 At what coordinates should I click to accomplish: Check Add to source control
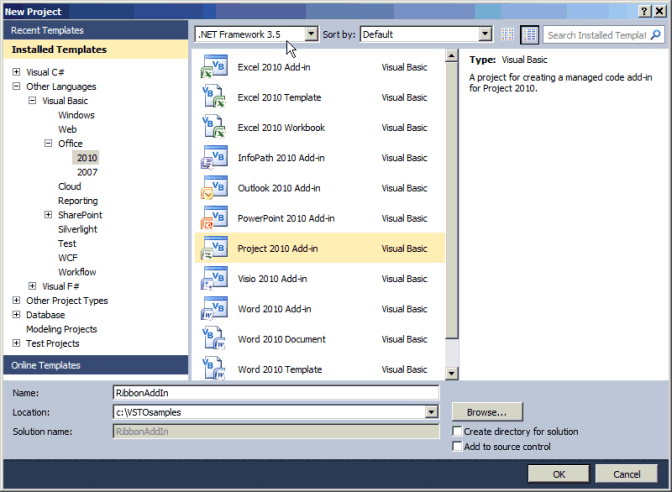tap(457, 446)
